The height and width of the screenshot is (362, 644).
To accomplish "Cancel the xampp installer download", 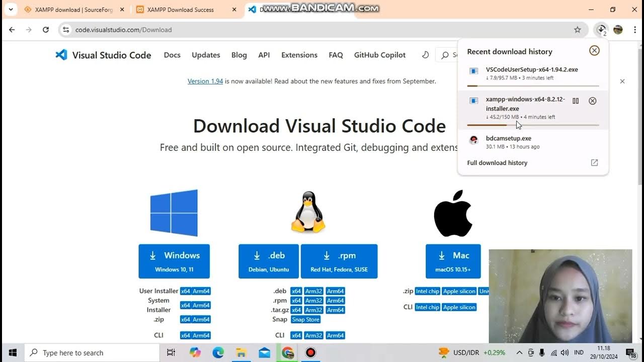I will coord(593,101).
